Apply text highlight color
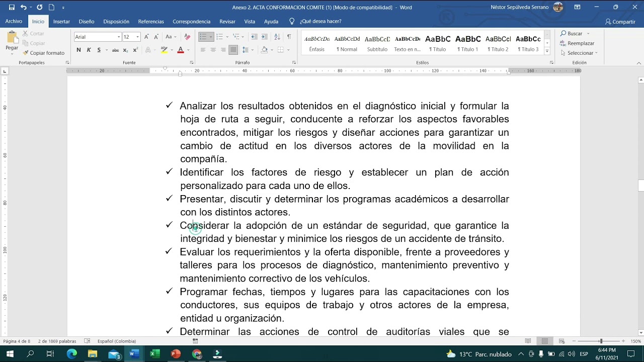The width and height of the screenshot is (644, 362). pyautogui.click(x=164, y=50)
